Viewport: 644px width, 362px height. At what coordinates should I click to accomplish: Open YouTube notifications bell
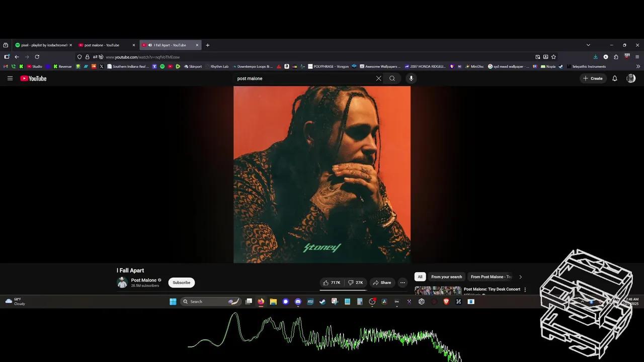click(614, 78)
